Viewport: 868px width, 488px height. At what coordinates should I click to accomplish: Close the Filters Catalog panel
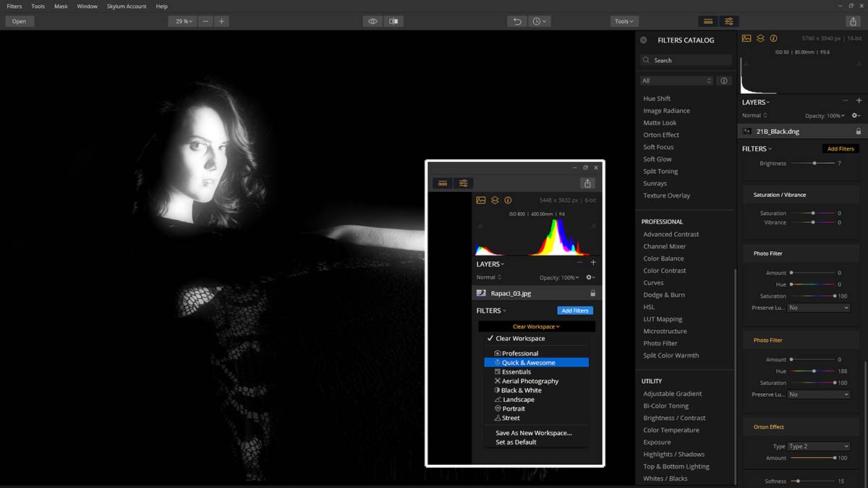pos(644,41)
